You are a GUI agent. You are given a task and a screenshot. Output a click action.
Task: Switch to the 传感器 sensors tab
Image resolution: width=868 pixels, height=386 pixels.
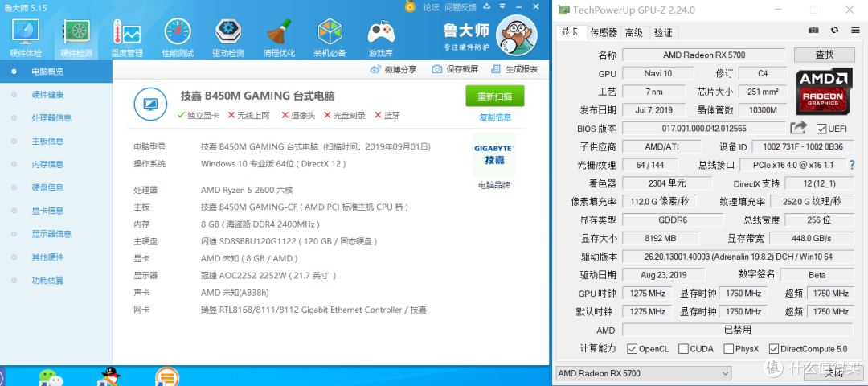(x=604, y=33)
